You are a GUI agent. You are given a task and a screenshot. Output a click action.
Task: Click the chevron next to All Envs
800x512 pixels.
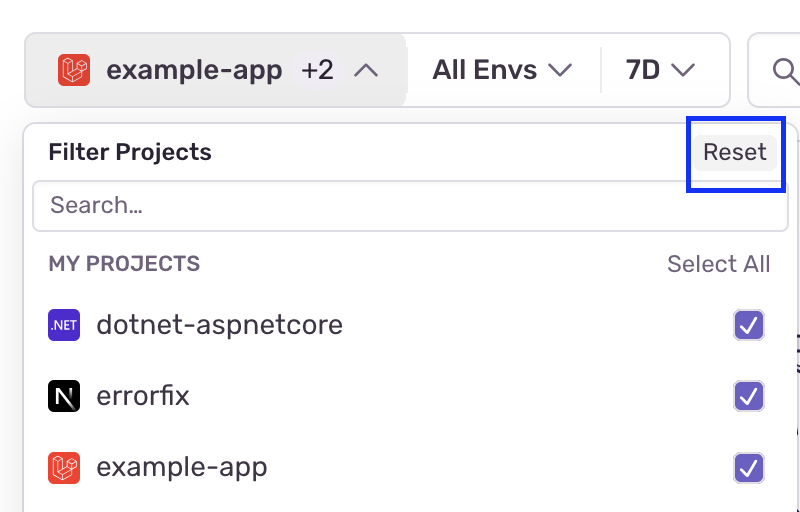coord(560,70)
